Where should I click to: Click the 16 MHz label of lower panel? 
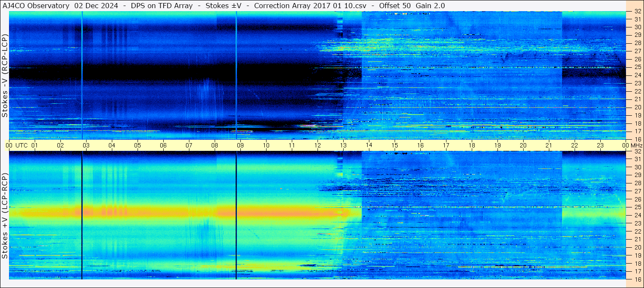click(637, 279)
